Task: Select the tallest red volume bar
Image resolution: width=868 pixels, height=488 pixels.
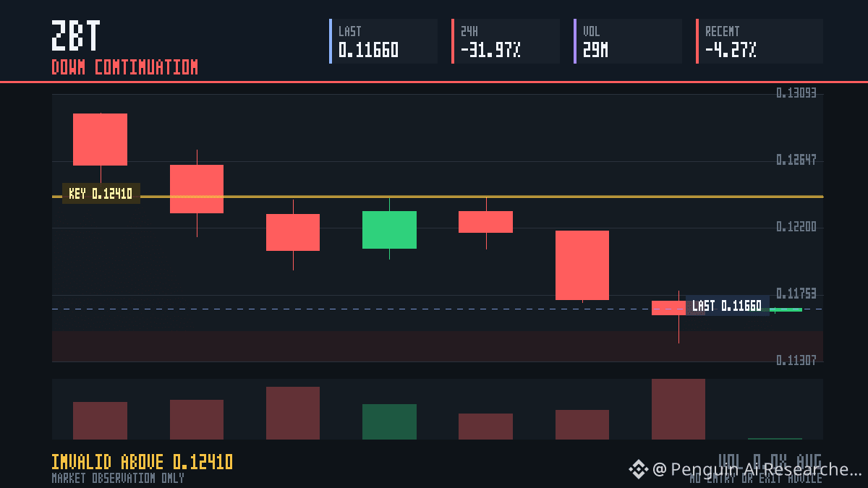Action: tap(678, 409)
